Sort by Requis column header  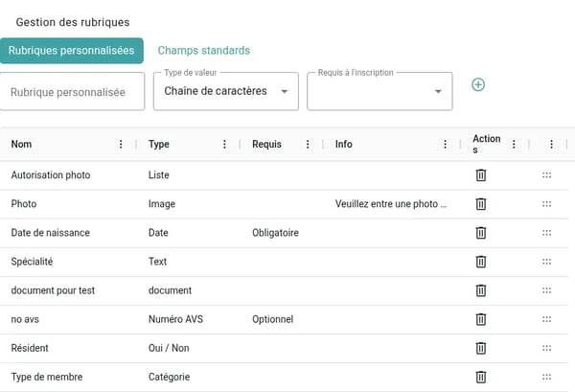tap(266, 144)
